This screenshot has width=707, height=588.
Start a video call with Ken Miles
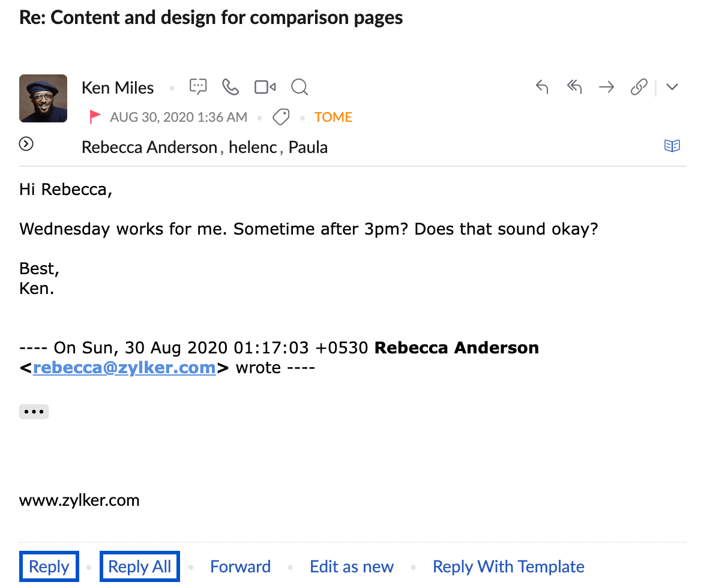265,87
